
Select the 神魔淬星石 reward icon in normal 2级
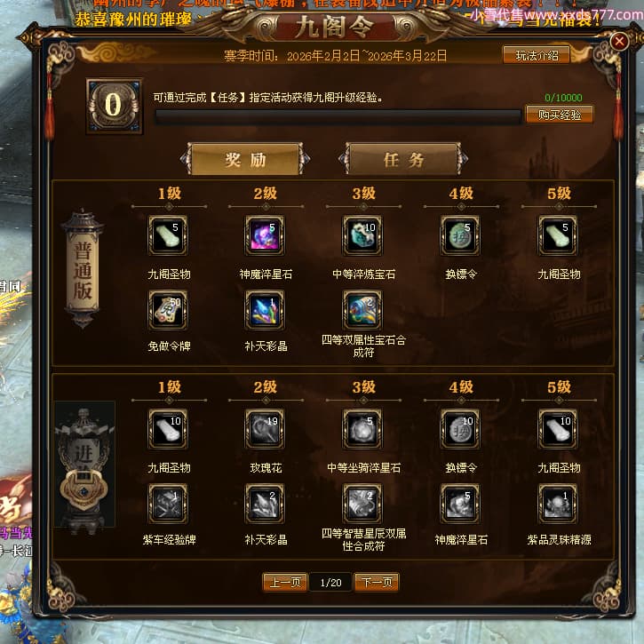(265, 235)
